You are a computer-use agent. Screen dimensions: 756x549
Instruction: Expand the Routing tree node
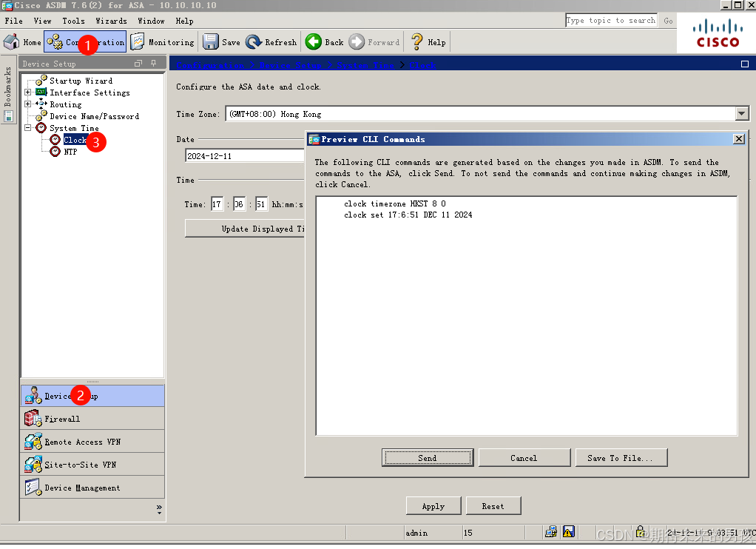click(x=28, y=104)
